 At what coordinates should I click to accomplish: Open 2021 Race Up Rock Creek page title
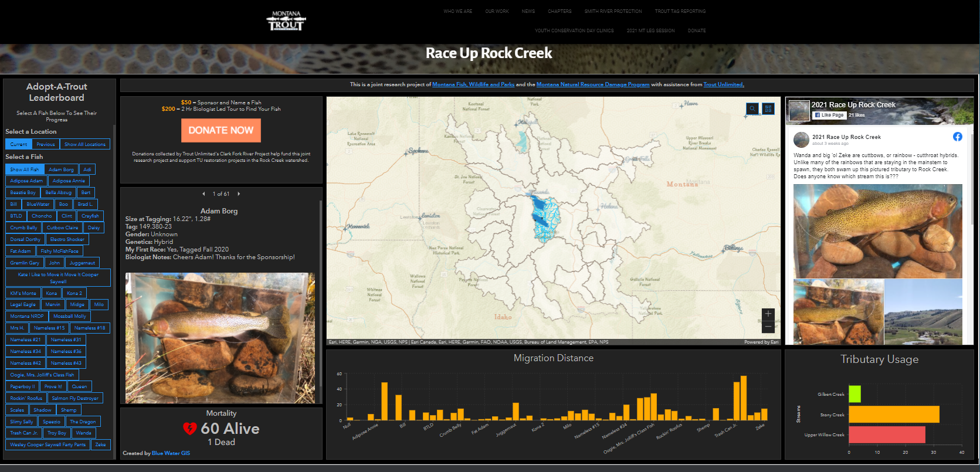853,105
